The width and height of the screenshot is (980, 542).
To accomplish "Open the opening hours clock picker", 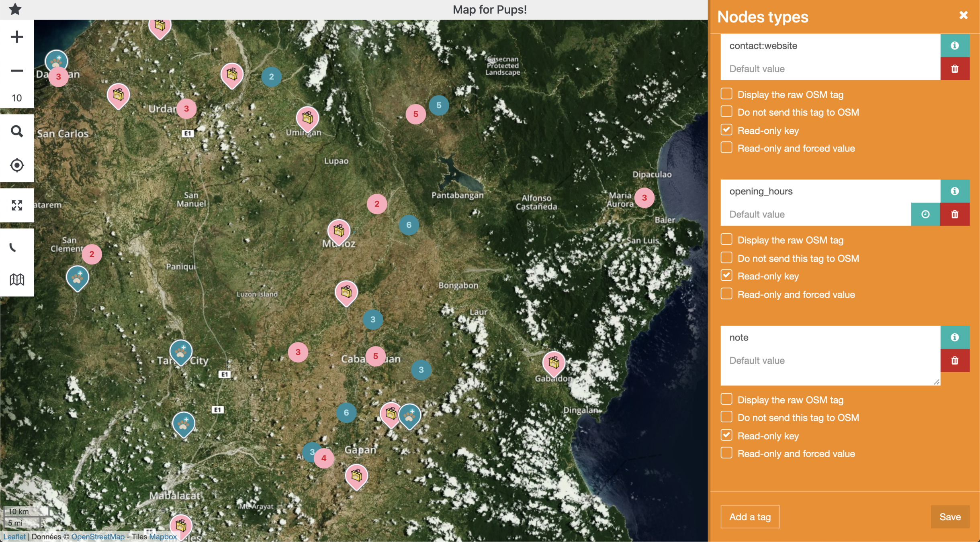I will click(x=925, y=214).
